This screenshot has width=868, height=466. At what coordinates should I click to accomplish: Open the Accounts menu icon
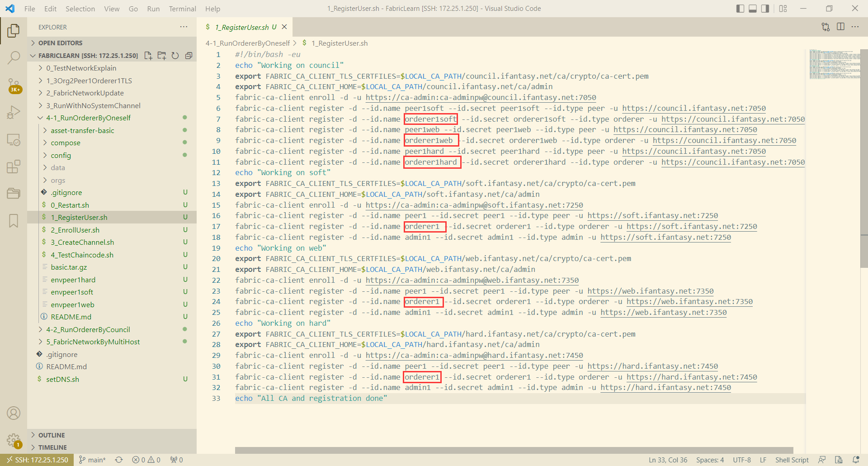coord(14,413)
